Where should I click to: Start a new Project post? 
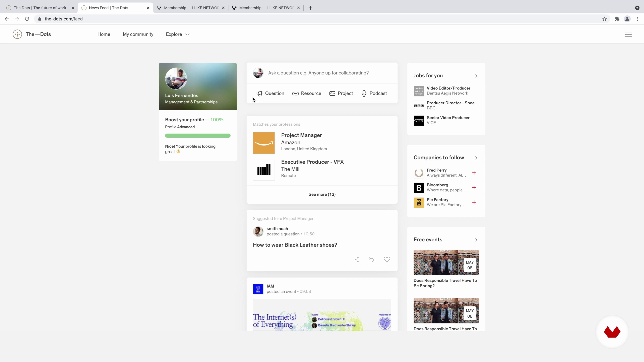[341, 94]
